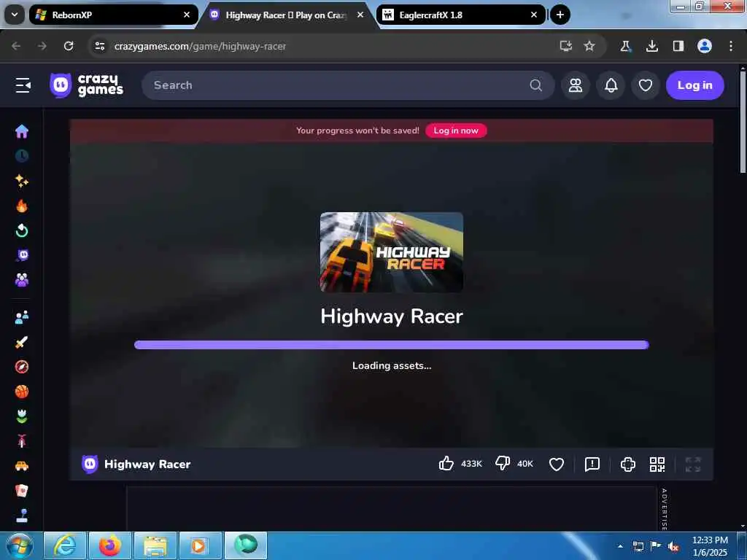Open Multiplayer purple group icon in sidebar
The width and height of the screenshot is (747, 560).
click(x=21, y=280)
